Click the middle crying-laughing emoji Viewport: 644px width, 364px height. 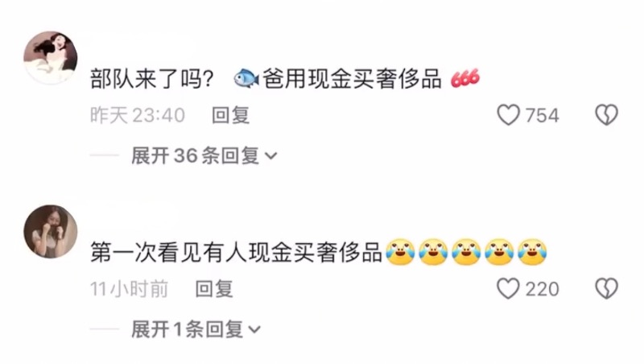click(x=466, y=251)
